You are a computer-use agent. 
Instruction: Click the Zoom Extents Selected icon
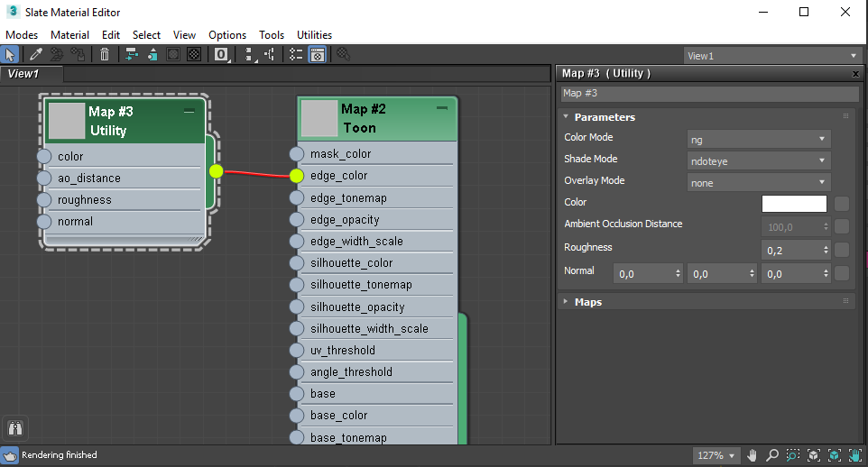click(x=835, y=455)
